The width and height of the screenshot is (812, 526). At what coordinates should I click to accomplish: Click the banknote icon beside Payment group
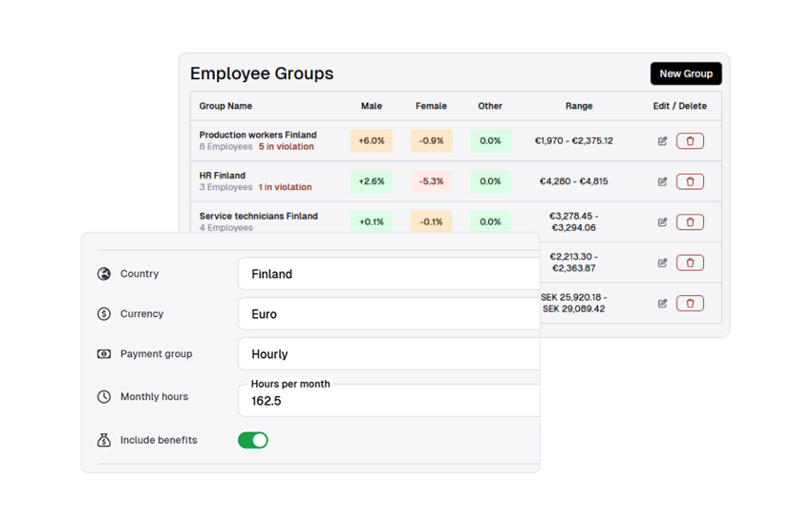coord(104,354)
